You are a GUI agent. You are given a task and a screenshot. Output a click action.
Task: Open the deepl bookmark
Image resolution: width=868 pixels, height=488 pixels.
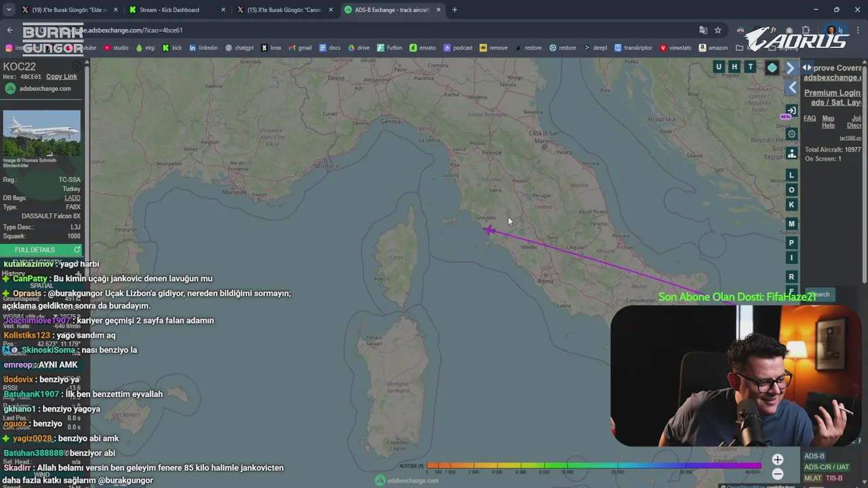596,47
